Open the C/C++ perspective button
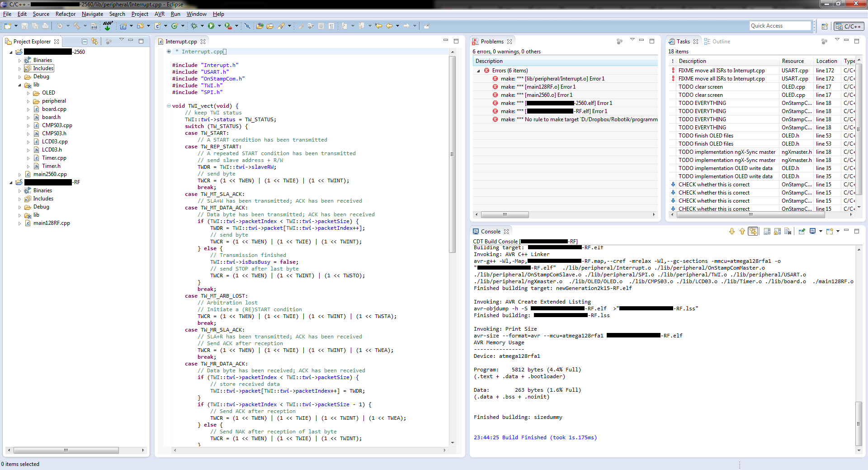The image size is (868, 470). point(849,26)
